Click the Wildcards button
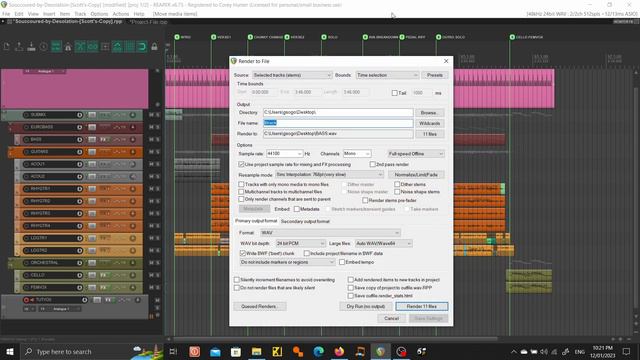Image resolution: width=640 pixels, height=360 pixels. [x=429, y=123]
